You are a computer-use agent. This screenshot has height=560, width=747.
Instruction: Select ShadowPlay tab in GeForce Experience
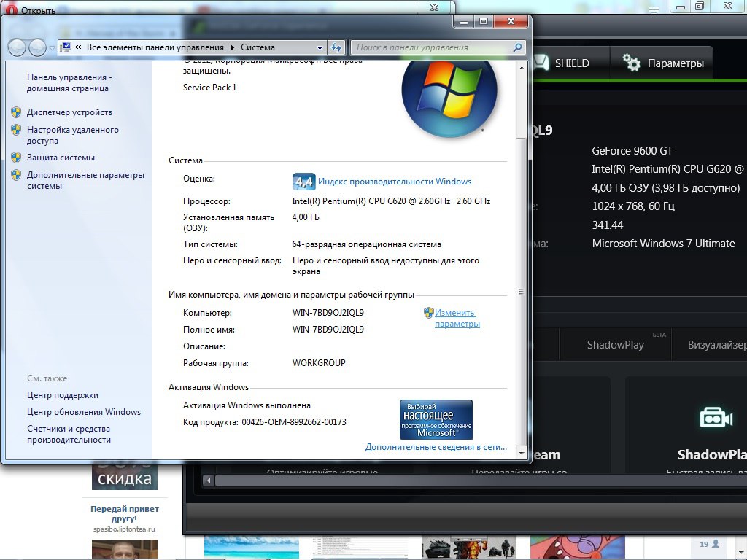pos(616,345)
